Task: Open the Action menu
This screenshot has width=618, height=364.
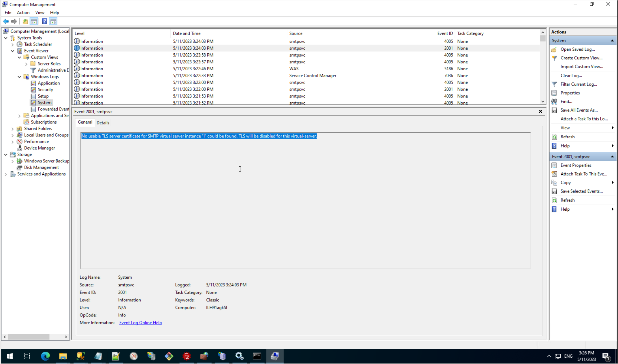Action: (x=23, y=12)
